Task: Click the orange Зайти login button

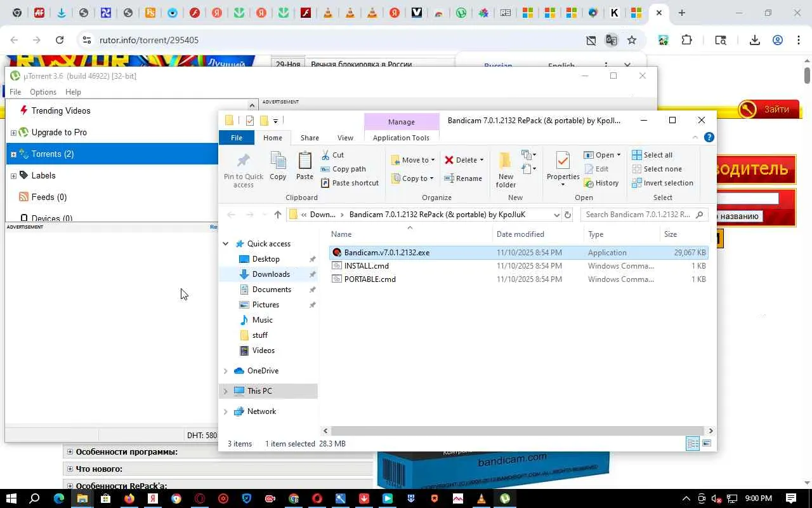Action: [x=768, y=109]
